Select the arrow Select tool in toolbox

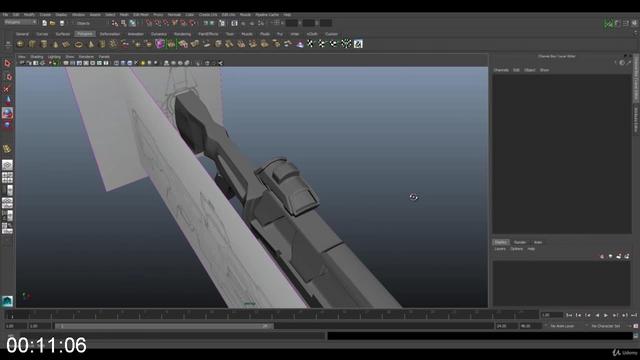point(7,63)
